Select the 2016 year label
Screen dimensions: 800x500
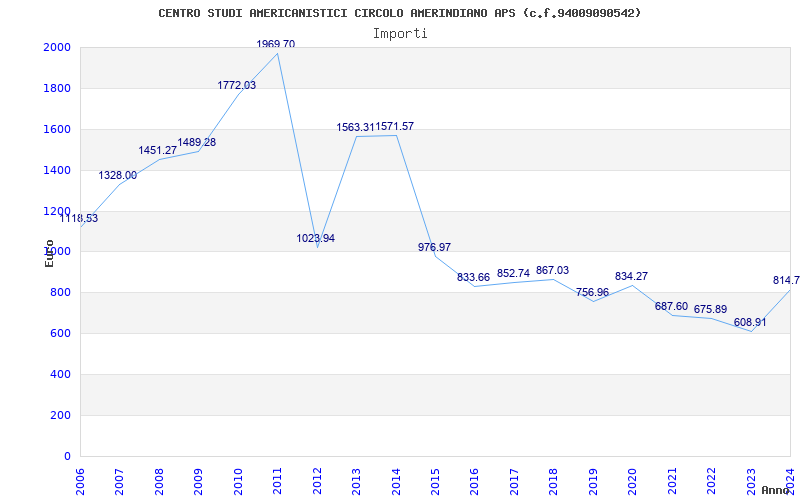tap(475, 481)
